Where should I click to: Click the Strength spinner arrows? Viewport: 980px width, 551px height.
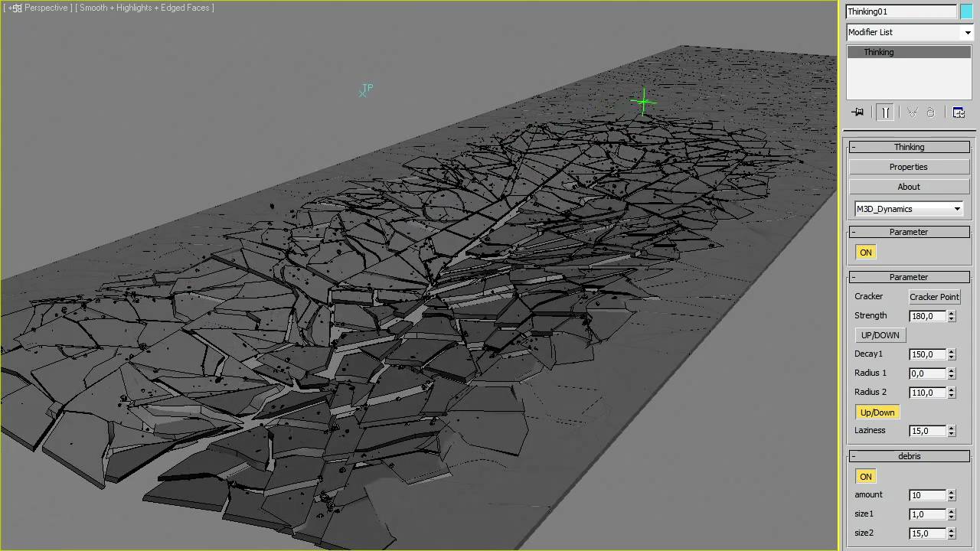pyautogui.click(x=952, y=316)
